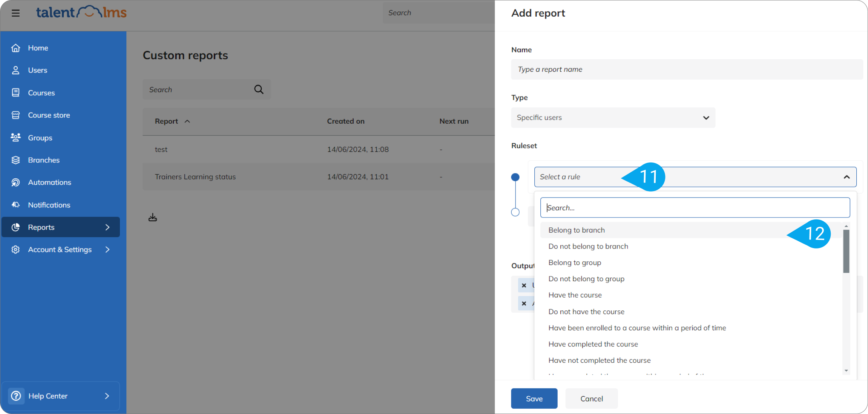The height and width of the screenshot is (414, 868).
Task: Focus the report Name input field
Action: point(687,69)
